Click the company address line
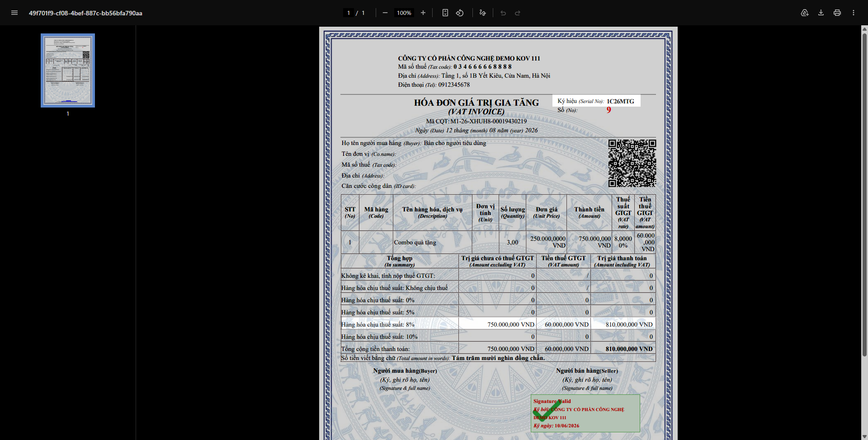This screenshot has height=440, width=868. click(474, 75)
